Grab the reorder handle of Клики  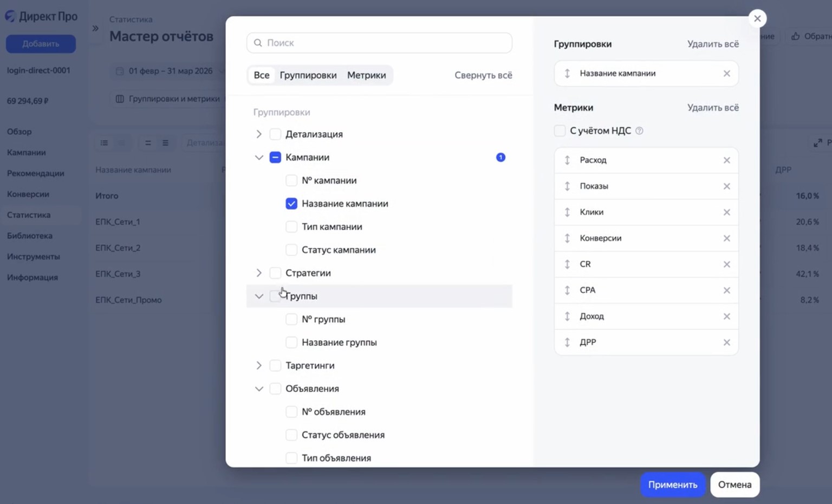tap(567, 212)
